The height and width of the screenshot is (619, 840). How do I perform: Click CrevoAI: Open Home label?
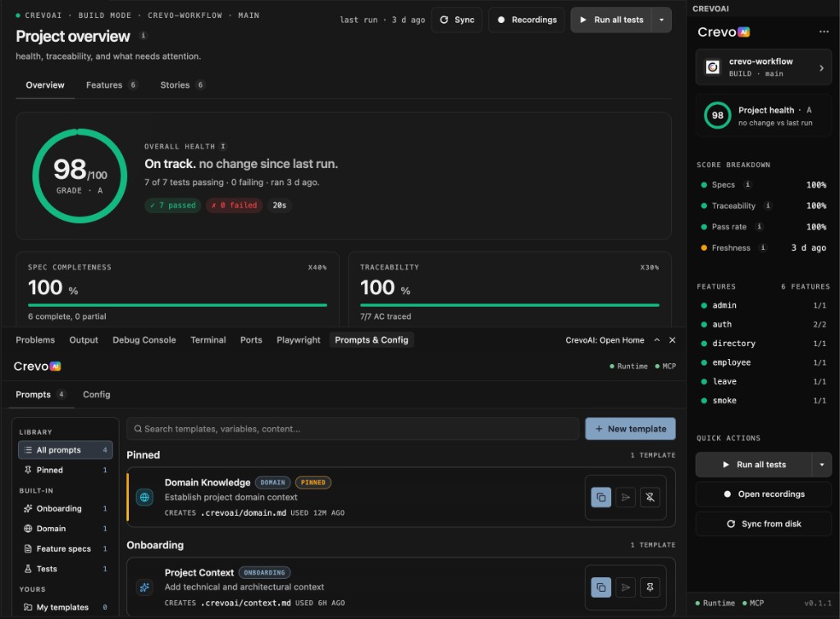pos(605,340)
